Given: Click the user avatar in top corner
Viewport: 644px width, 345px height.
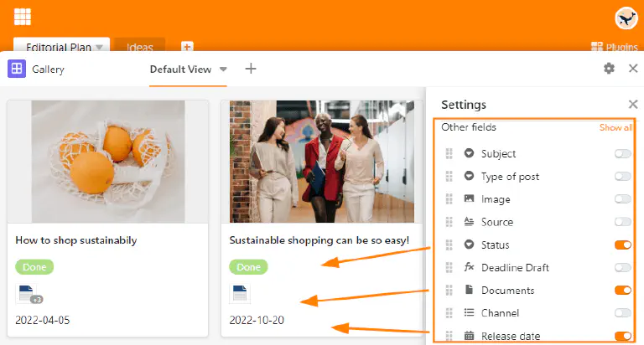Looking at the screenshot, I should tap(626, 18).
